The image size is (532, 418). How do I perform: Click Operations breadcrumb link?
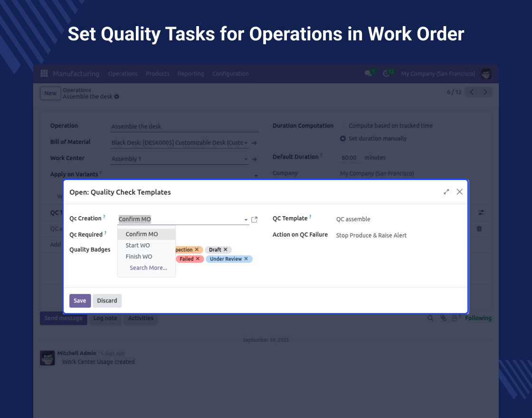(77, 90)
